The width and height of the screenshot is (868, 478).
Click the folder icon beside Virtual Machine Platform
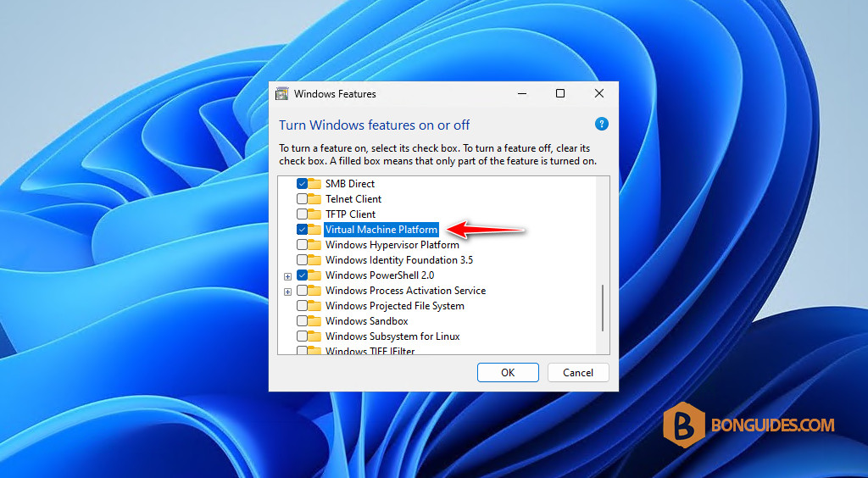click(314, 229)
